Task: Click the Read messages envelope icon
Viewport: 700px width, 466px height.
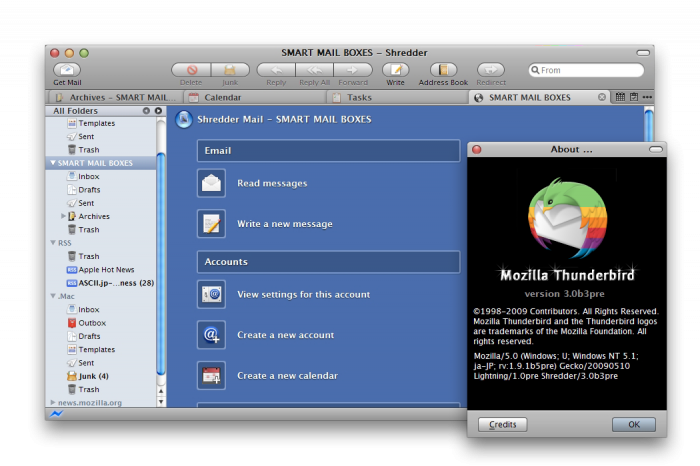Action: pyautogui.click(x=211, y=183)
